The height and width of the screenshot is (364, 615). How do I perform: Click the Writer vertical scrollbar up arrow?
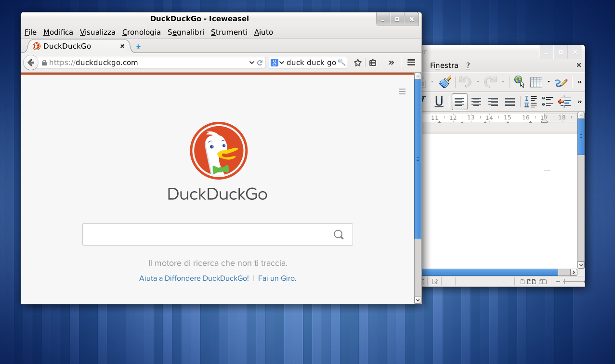point(581,116)
